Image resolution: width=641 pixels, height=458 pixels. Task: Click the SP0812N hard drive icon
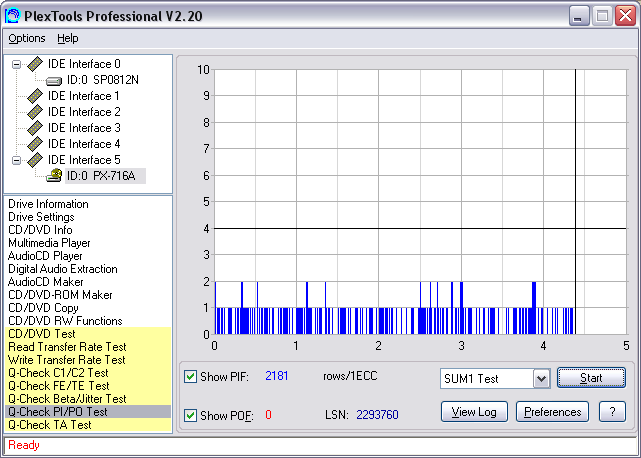(54, 81)
